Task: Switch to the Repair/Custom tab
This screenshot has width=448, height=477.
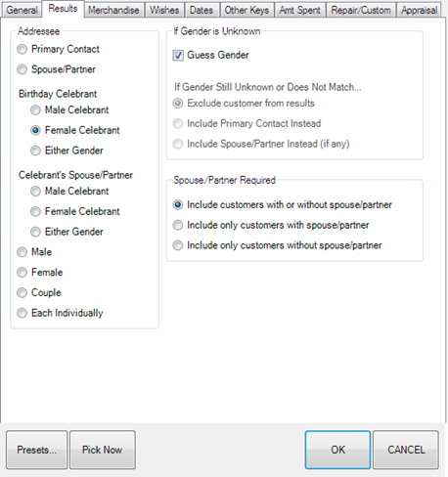Action: [361, 10]
